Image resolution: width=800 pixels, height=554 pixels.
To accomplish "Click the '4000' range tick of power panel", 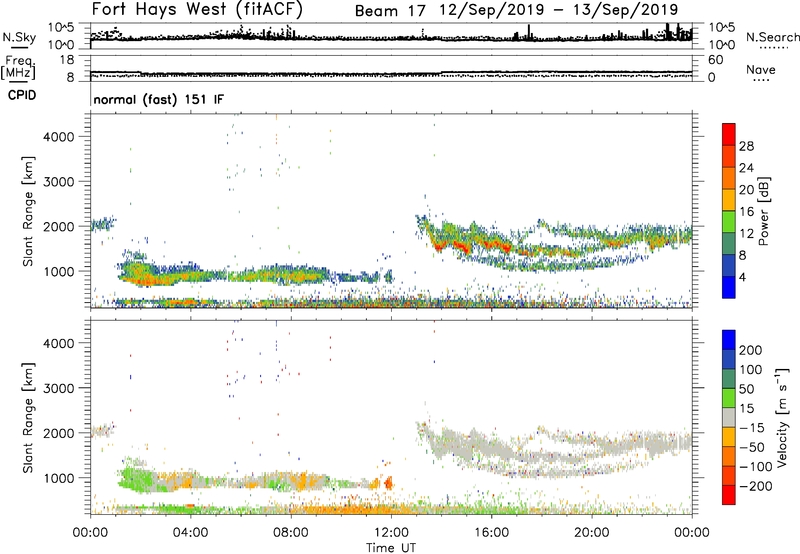I will click(59, 137).
